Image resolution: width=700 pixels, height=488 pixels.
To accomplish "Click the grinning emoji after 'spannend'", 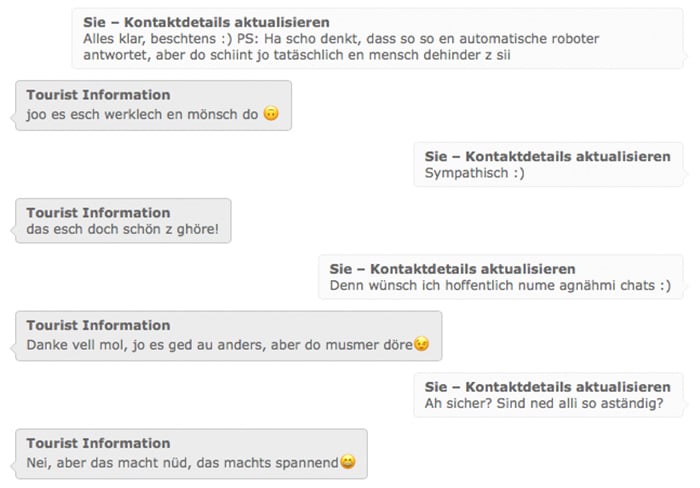I will (348, 461).
